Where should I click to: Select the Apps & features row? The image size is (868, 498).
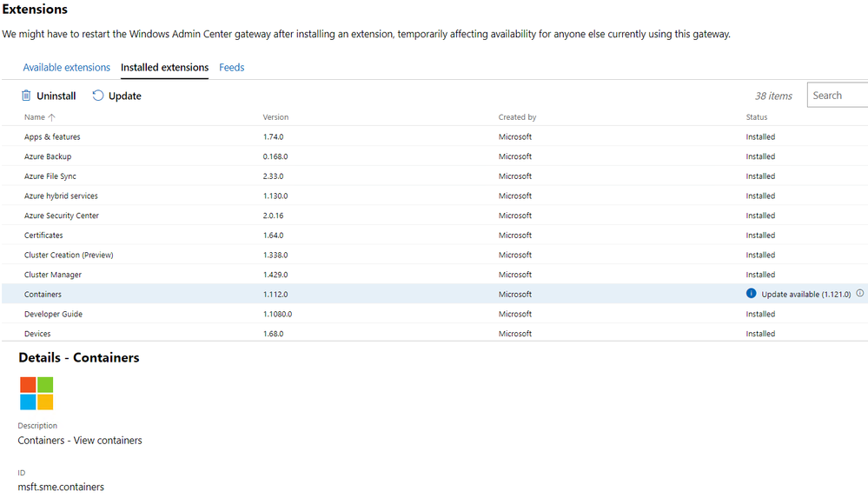(434, 136)
